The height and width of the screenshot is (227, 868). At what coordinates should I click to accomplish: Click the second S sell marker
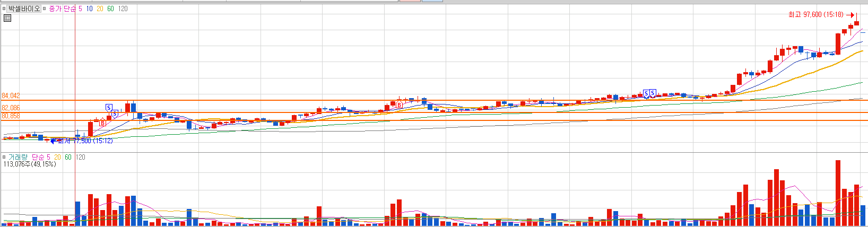coord(115,113)
